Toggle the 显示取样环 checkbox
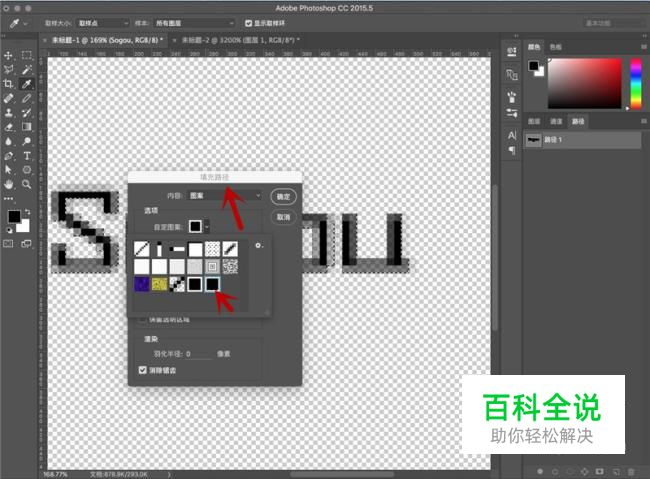The width and height of the screenshot is (650, 479). point(249,23)
